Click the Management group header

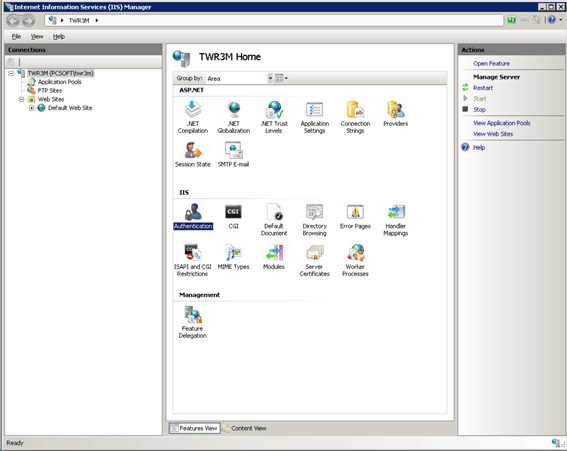click(199, 295)
